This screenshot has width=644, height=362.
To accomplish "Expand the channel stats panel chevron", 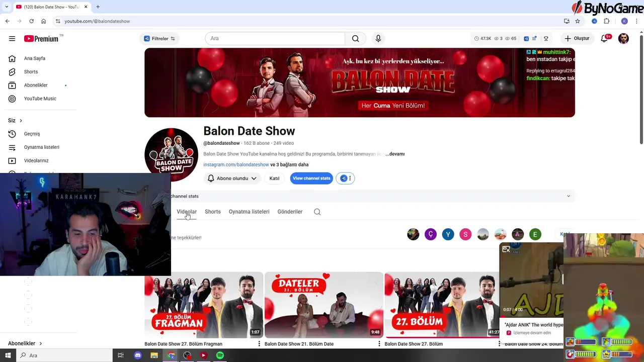I will (569, 196).
